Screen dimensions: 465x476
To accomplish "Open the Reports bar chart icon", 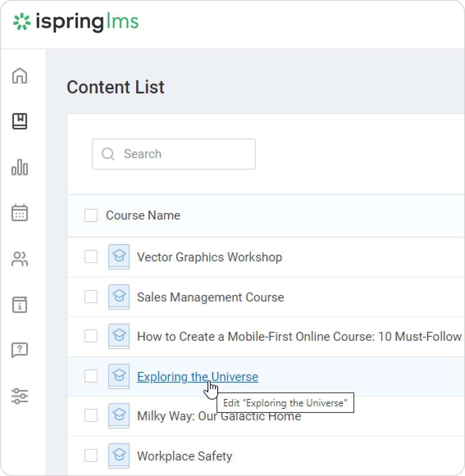I will [20, 167].
